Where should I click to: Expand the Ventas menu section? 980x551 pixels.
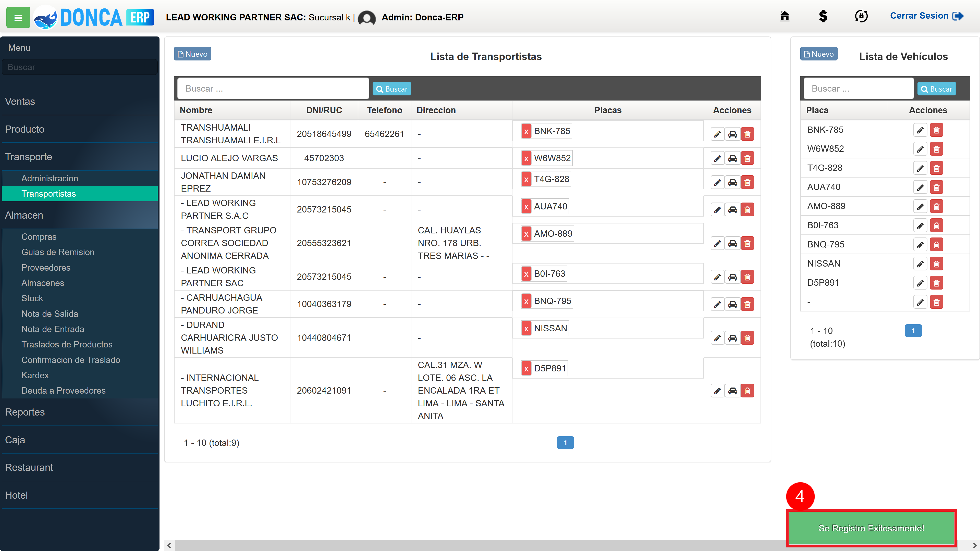80,102
